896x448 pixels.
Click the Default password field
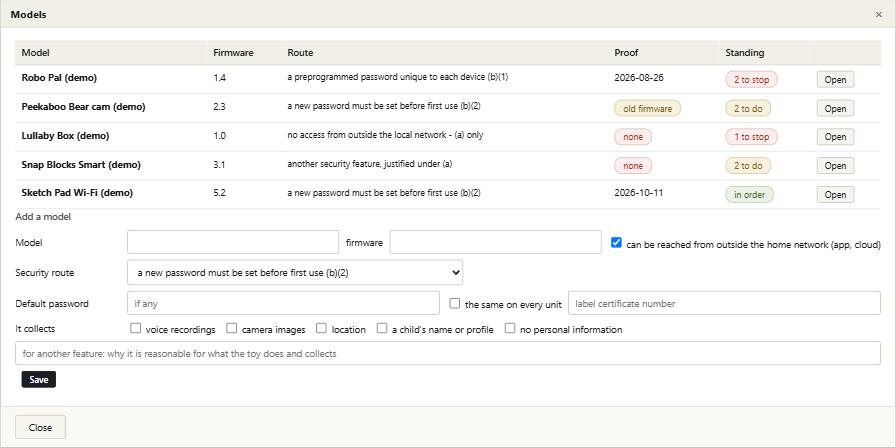(x=283, y=303)
